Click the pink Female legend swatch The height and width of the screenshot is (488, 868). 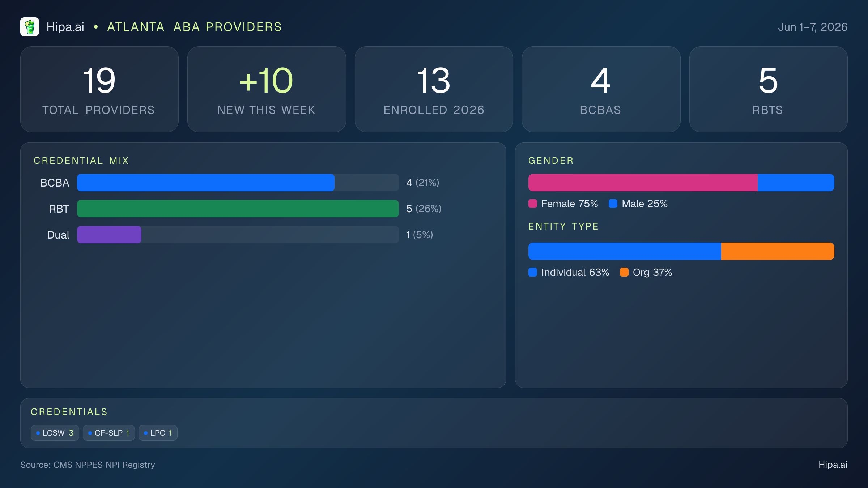click(x=533, y=204)
